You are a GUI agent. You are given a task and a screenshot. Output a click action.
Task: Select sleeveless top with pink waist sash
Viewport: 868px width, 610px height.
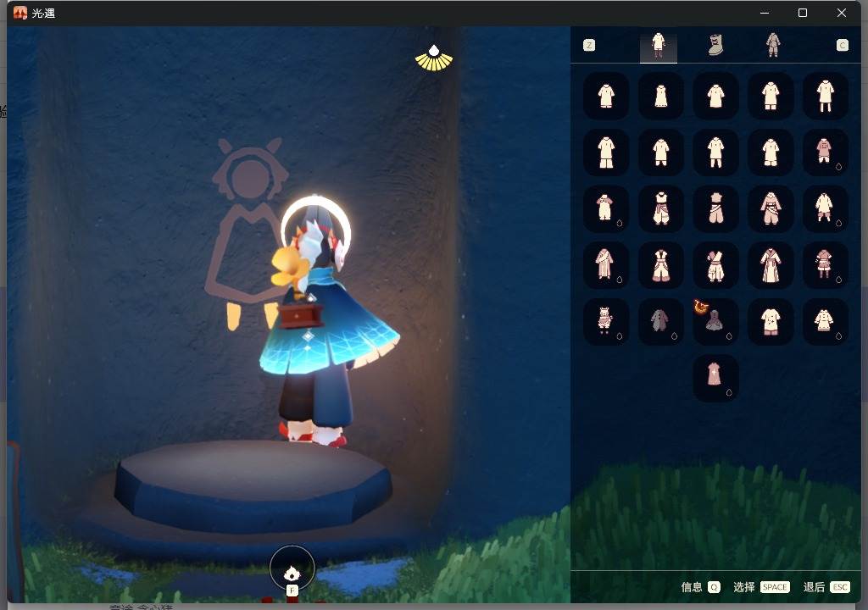[661, 208]
